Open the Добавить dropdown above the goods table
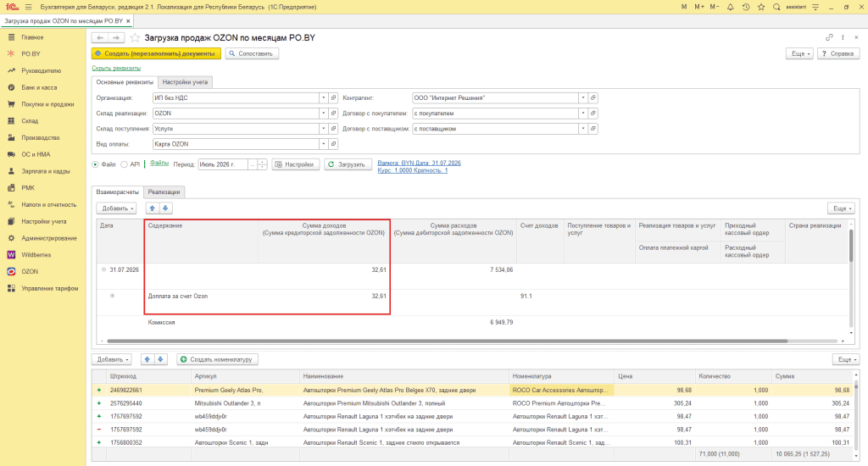Image resolution: width=868 pixels, height=466 pixels. (x=111, y=359)
